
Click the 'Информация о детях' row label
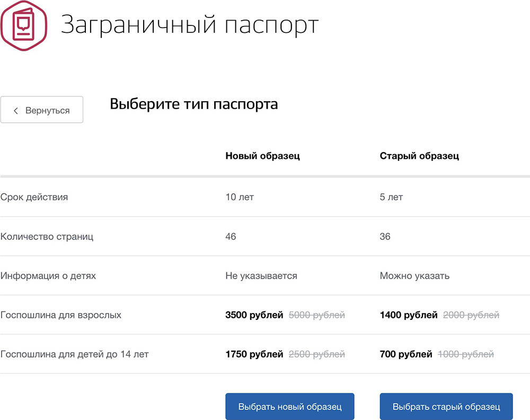point(48,275)
